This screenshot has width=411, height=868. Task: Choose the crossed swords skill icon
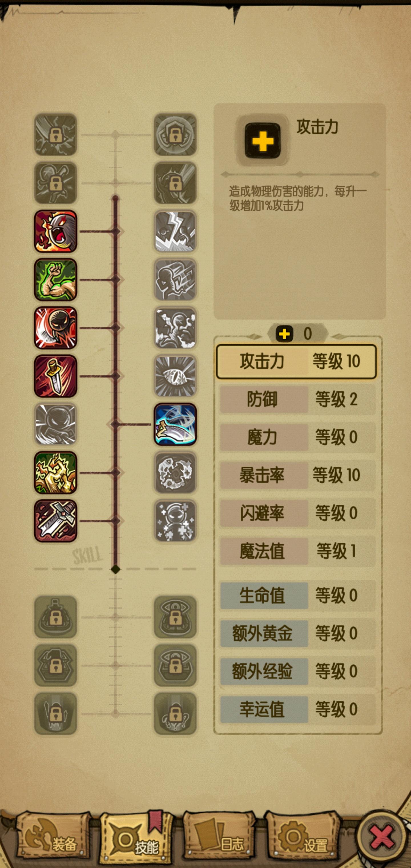tap(56, 521)
